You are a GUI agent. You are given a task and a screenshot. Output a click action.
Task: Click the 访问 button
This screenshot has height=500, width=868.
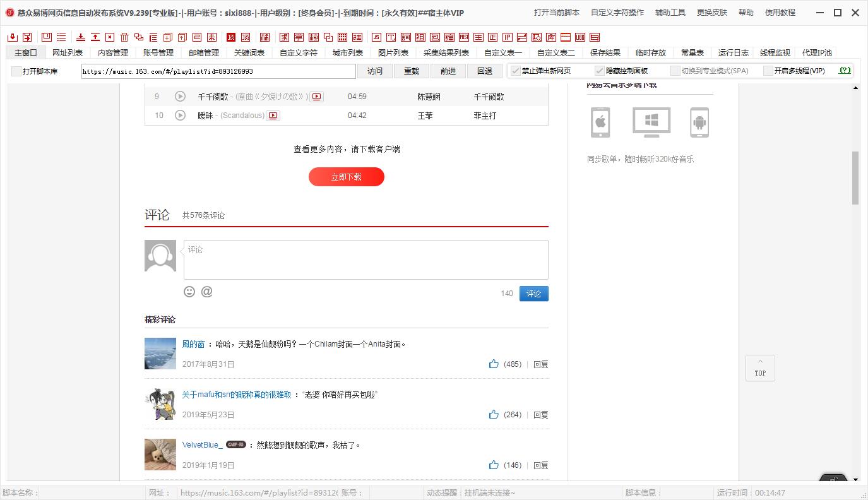click(375, 71)
